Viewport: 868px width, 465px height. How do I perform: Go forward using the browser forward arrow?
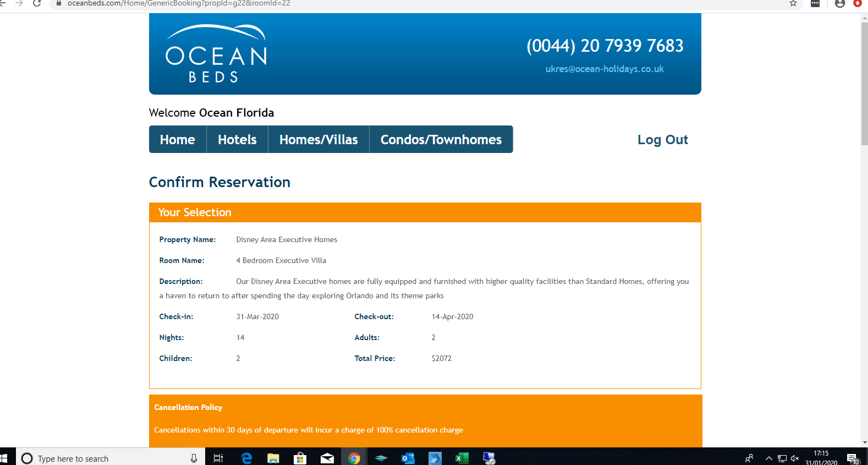click(19, 3)
